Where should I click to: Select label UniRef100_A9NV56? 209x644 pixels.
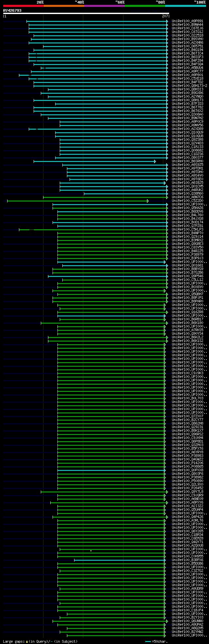187,125
